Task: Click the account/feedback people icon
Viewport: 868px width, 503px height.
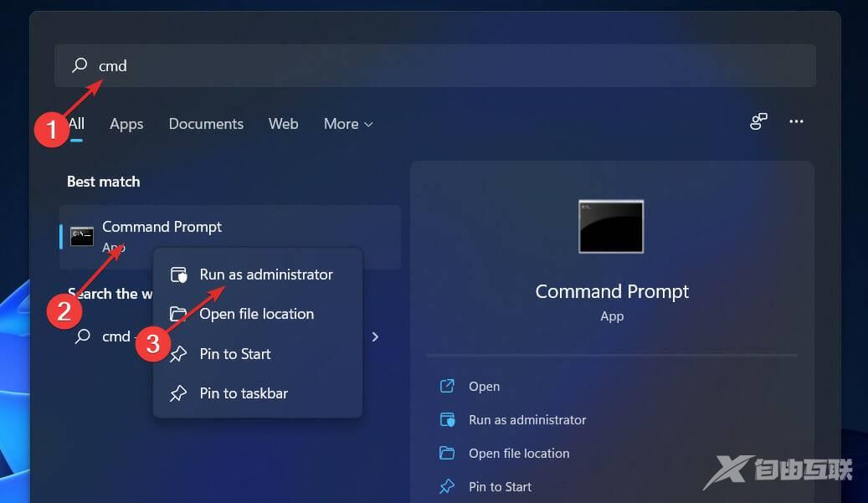Action: pyautogui.click(x=758, y=122)
